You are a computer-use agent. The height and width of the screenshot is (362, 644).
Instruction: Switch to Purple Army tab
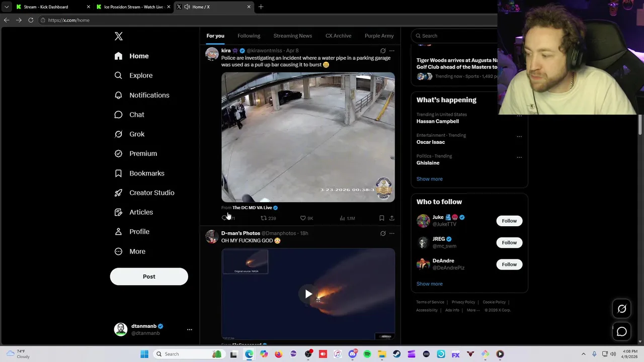pyautogui.click(x=379, y=36)
